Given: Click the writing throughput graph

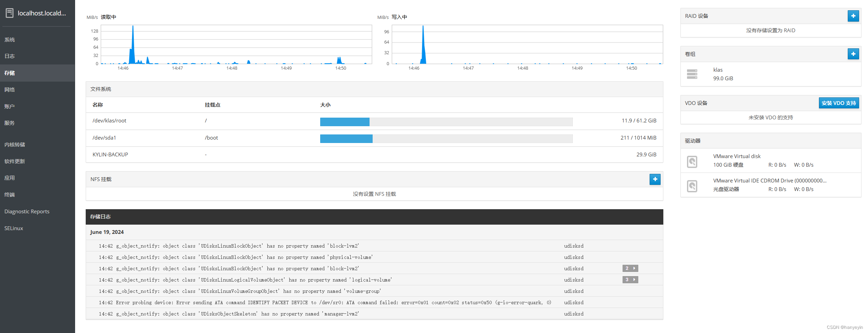Looking at the screenshot, I should pyautogui.click(x=527, y=44).
